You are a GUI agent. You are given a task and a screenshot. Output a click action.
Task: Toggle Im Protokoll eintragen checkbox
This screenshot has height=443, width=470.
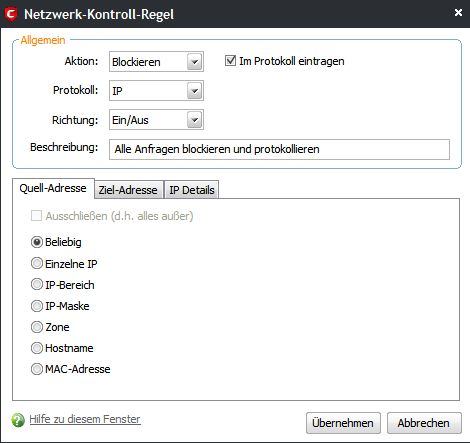[x=230, y=61]
